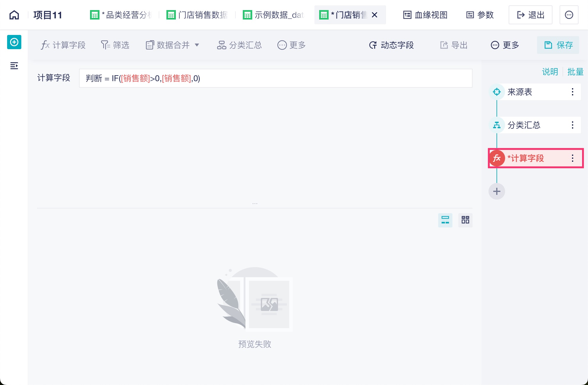Toggle the sidebar collapse list icon
Viewport: 588px width, 385px height.
pyautogui.click(x=14, y=66)
